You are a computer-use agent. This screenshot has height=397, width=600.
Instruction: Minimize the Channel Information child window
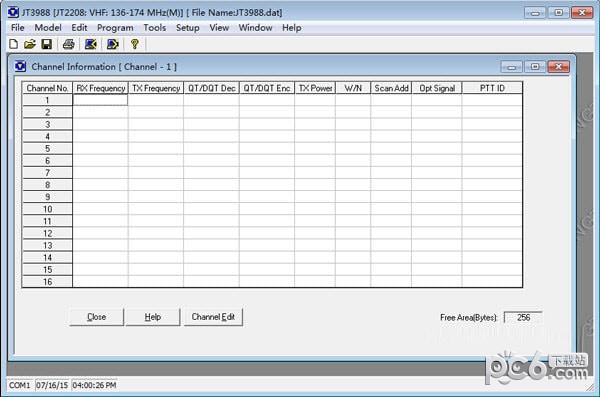pyautogui.click(x=512, y=67)
